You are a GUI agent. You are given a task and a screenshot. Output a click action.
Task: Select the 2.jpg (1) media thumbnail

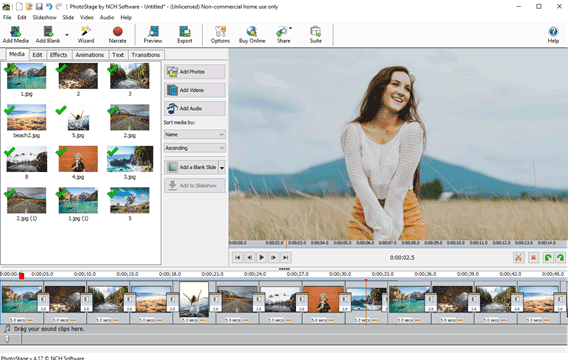[26, 200]
